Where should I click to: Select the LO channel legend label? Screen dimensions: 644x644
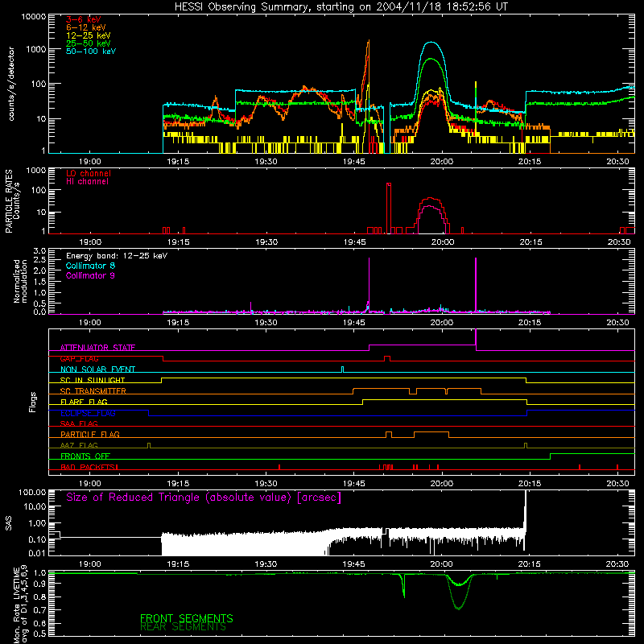point(89,173)
